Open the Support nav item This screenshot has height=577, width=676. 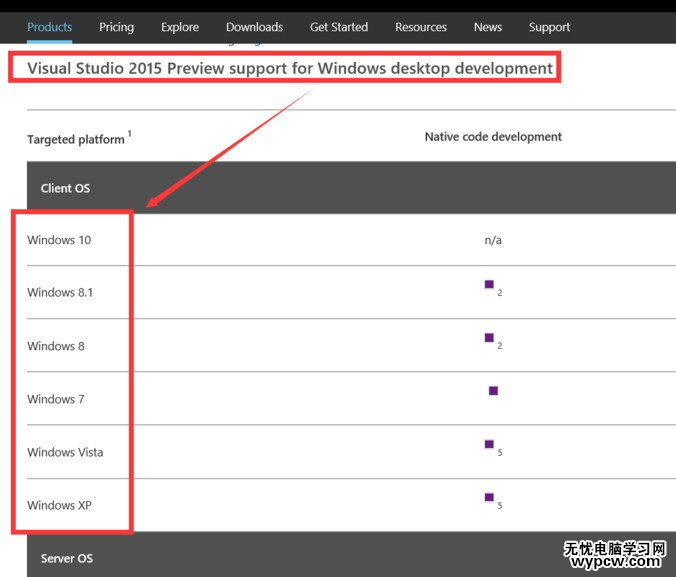549,27
